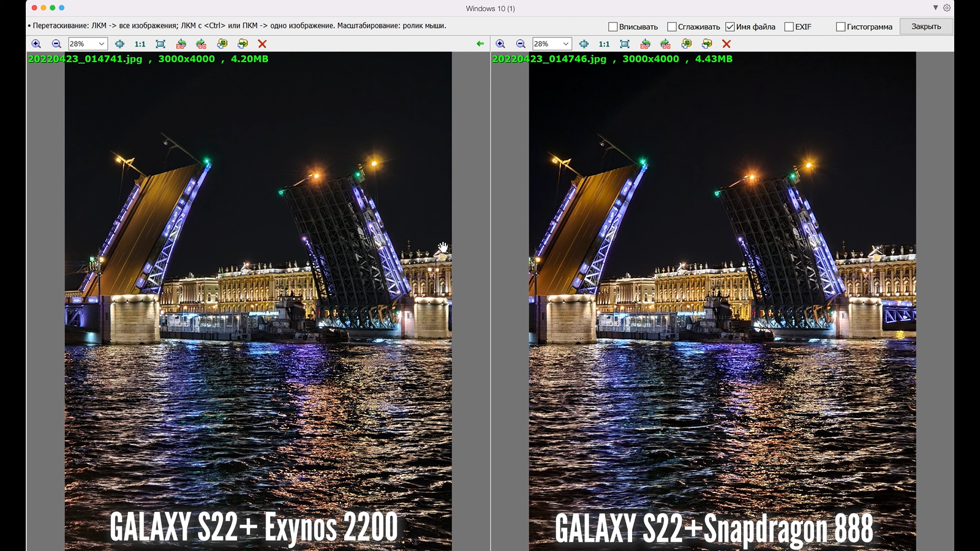
Task: Open the settings gear in title bar
Action: [947, 8]
